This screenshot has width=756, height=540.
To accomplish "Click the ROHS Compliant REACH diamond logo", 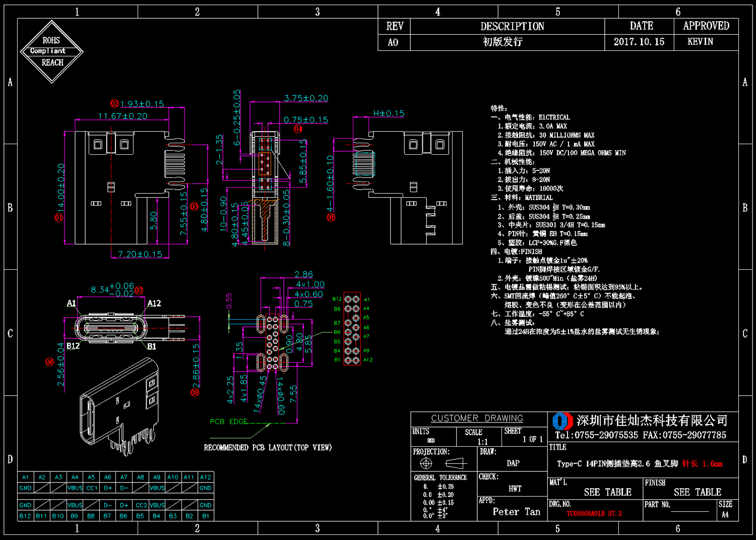I will coord(52,51).
